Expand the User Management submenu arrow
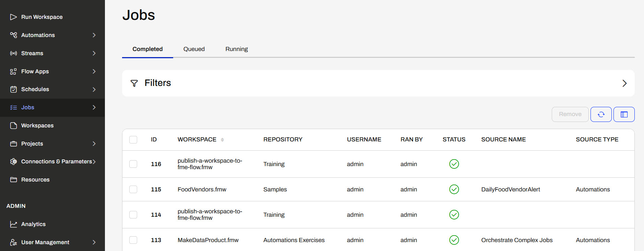 point(94,242)
